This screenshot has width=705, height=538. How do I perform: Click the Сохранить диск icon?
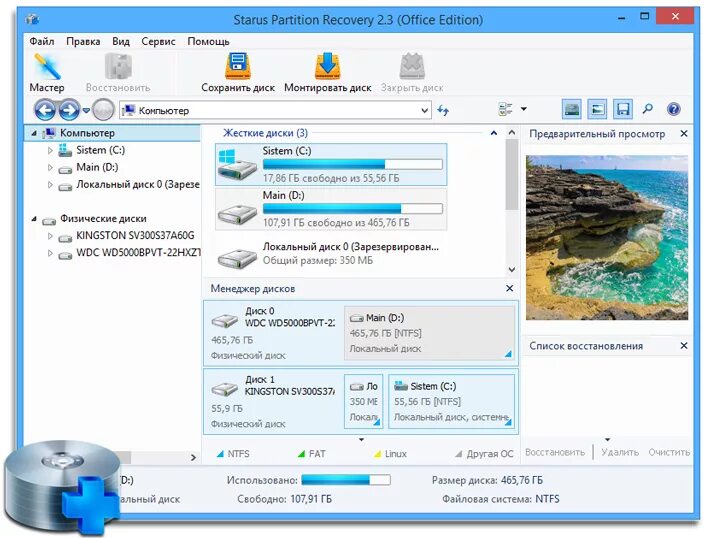click(238, 72)
